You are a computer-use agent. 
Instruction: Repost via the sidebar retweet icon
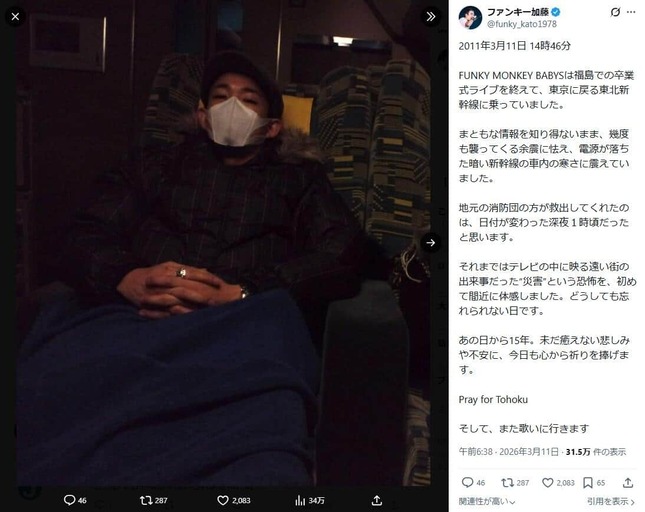tap(507, 482)
